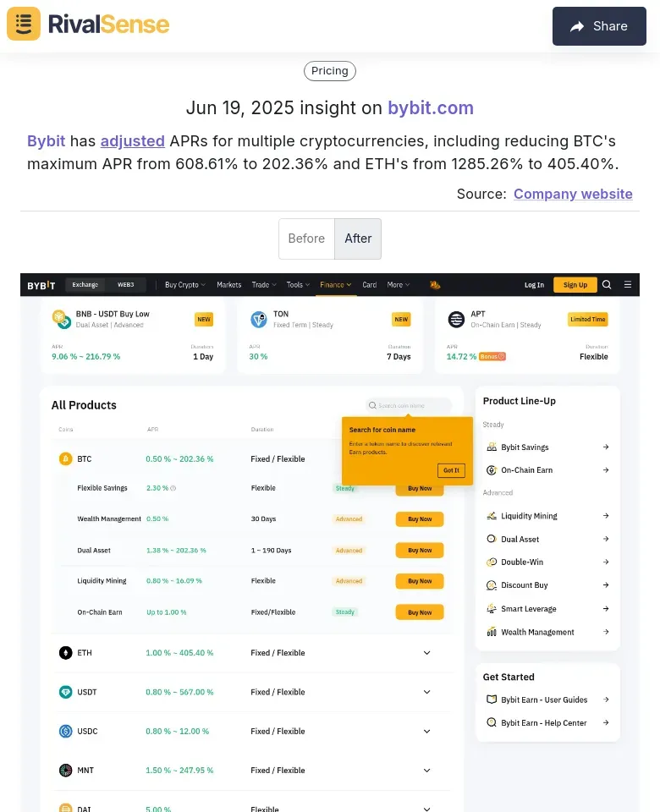
Task: Click the APT coin icon
Action: pyautogui.click(x=456, y=319)
